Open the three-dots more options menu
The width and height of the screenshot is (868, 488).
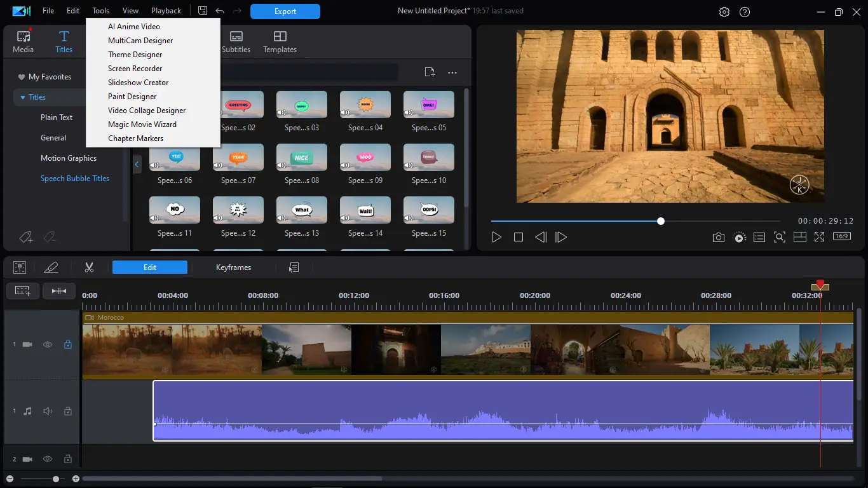point(452,73)
